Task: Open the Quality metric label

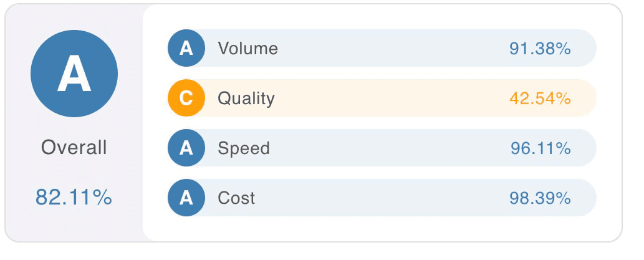Action: 246,98
